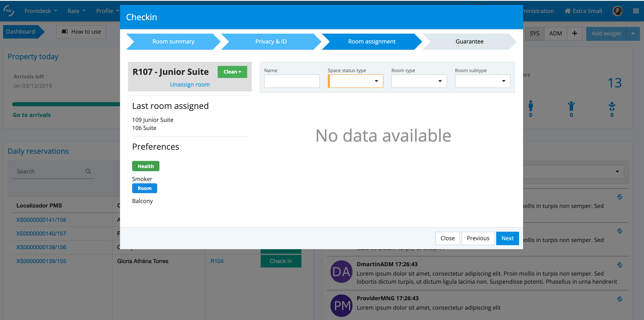This screenshot has width=644, height=320.
Task: Click the PMS logo icon
Action: click(x=9, y=11)
